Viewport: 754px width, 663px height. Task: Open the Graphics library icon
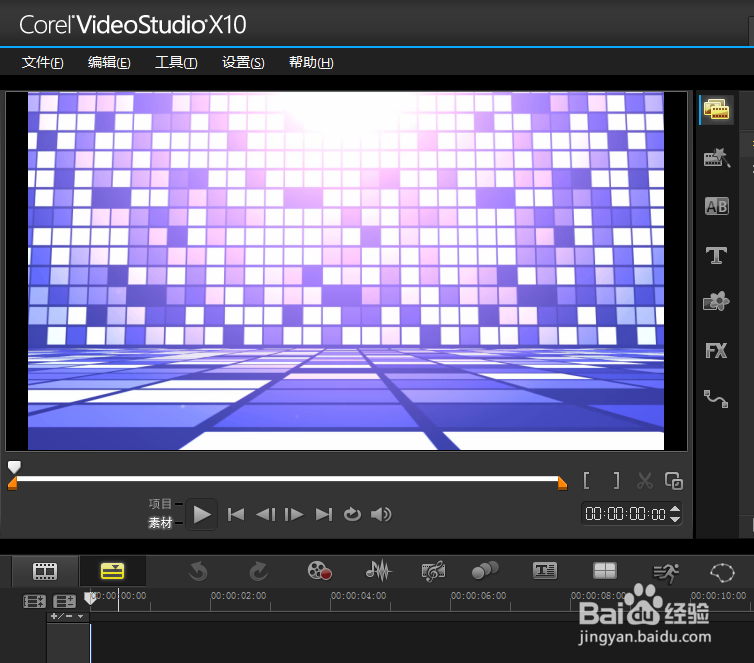(x=716, y=302)
